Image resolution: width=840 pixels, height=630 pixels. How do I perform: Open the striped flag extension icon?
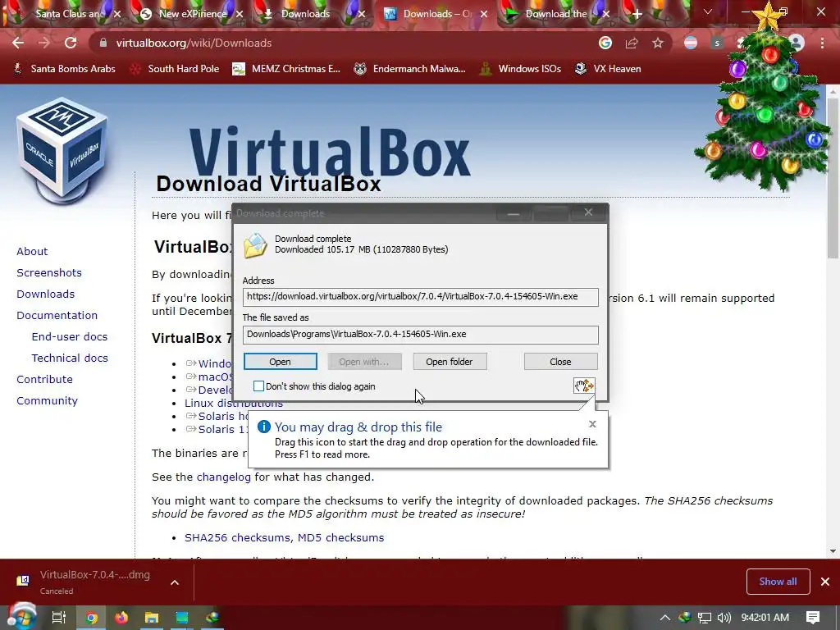coord(691,43)
